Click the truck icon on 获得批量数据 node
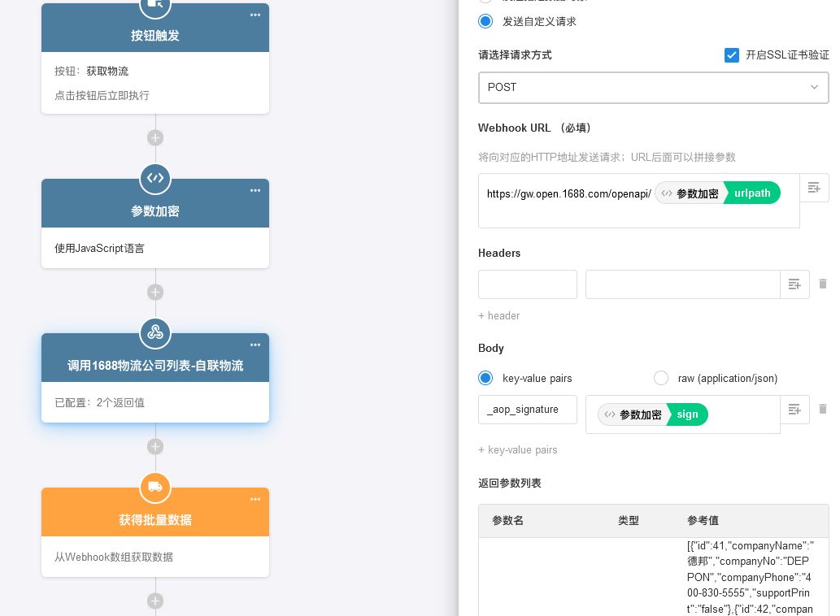This screenshot has width=840, height=616. (x=155, y=488)
